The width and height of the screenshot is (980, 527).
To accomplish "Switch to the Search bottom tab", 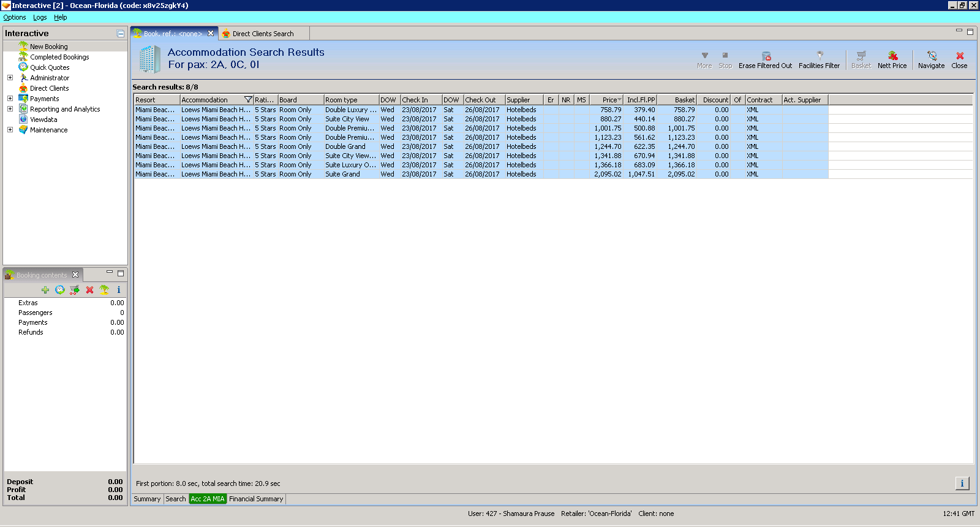I will pos(175,499).
